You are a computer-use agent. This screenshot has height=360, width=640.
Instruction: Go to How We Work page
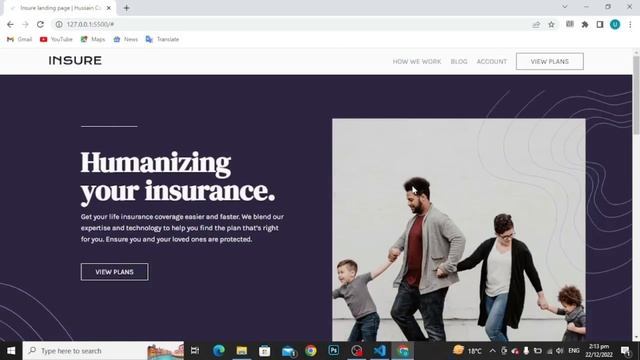(x=417, y=62)
